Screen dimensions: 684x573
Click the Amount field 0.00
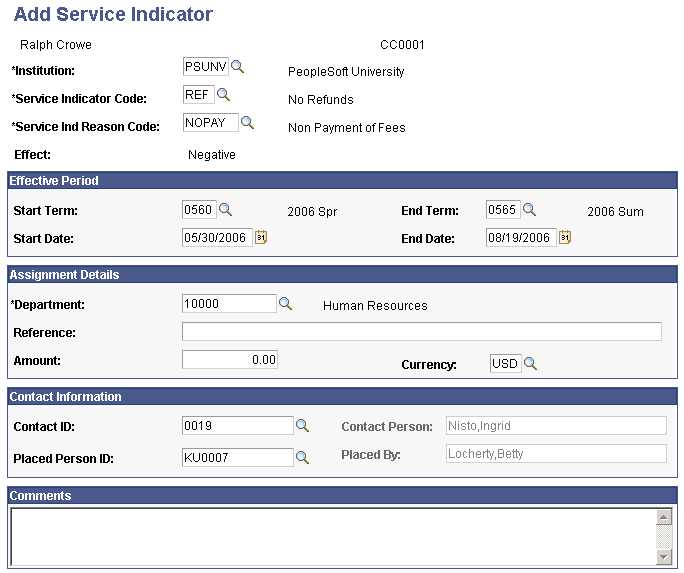229,360
